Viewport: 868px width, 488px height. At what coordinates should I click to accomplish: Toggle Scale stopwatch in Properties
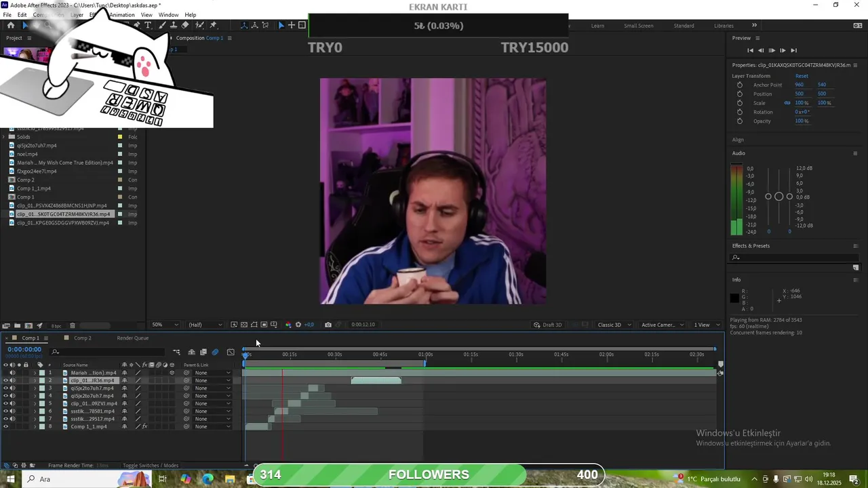click(740, 103)
